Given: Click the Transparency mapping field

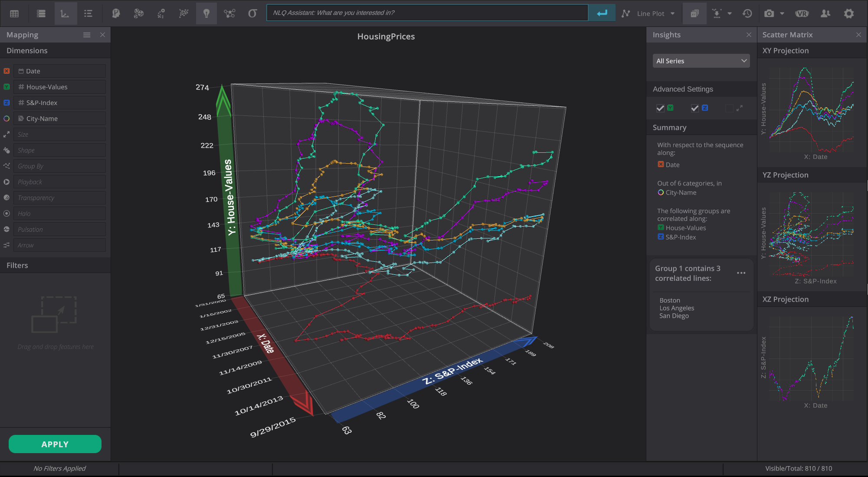Looking at the screenshot, I should [x=59, y=198].
